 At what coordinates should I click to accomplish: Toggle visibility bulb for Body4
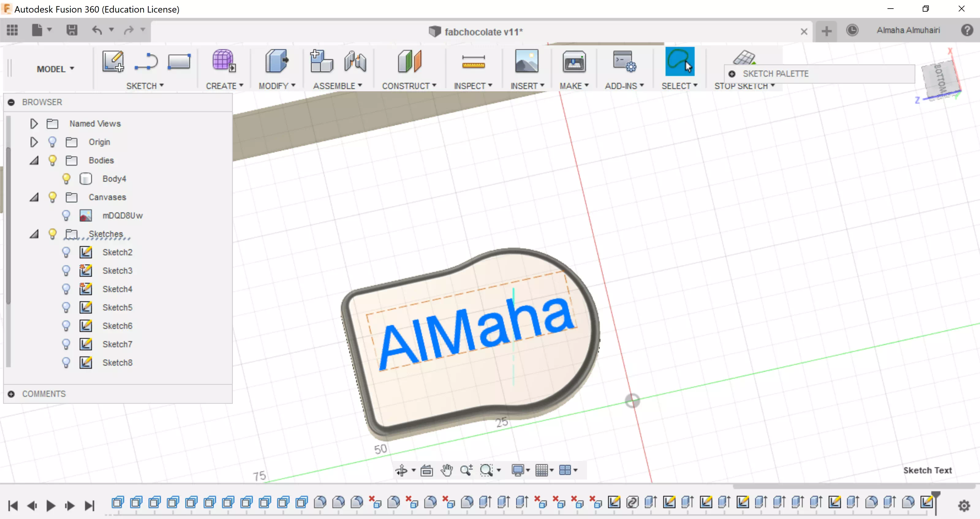pyautogui.click(x=66, y=178)
